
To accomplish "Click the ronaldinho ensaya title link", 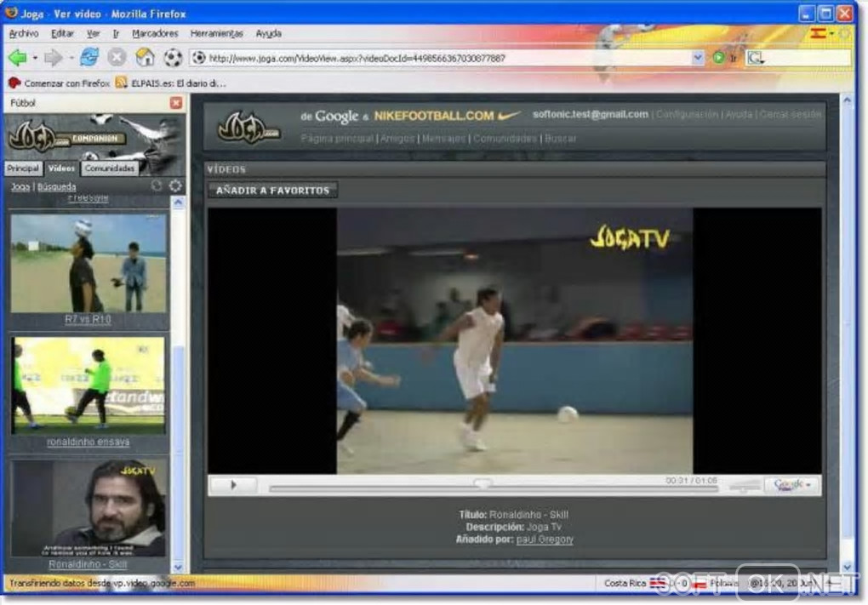I will tap(88, 442).
